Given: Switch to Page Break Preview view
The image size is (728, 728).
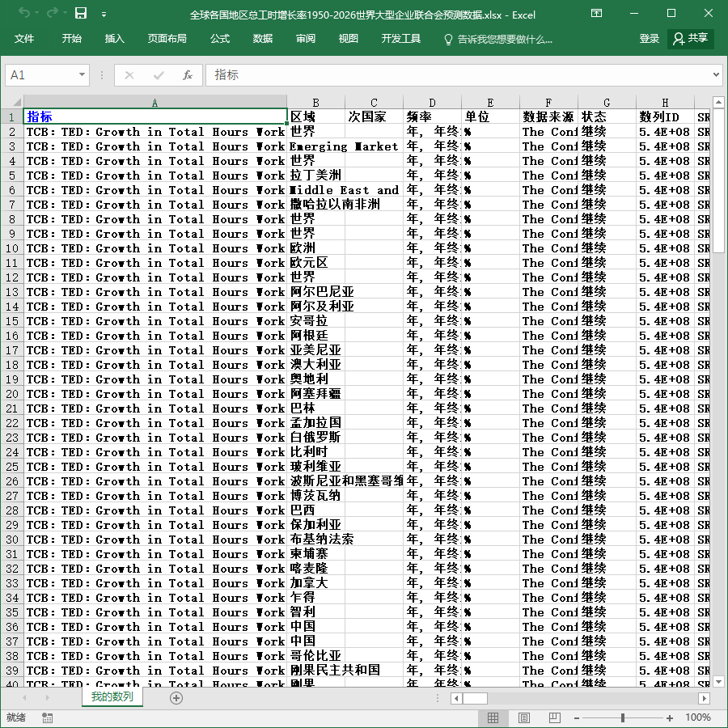Looking at the screenshot, I should [554, 717].
